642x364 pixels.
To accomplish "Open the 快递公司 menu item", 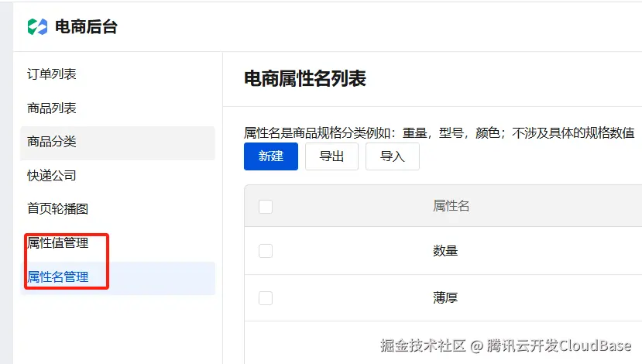I will click(x=52, y=176).
